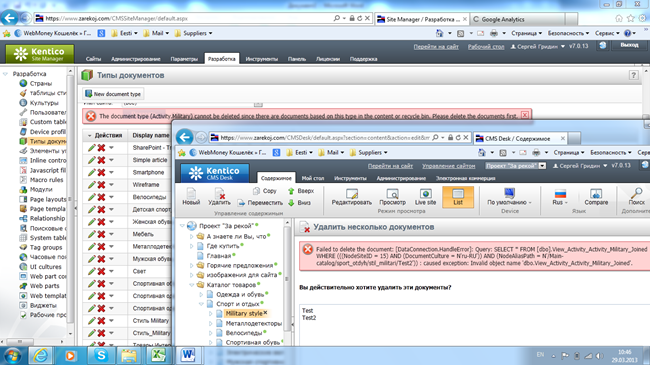650x365 pixels.
Task: Follow Управление сайтом link in CMS Desk
Action: [x=449, y=165]
